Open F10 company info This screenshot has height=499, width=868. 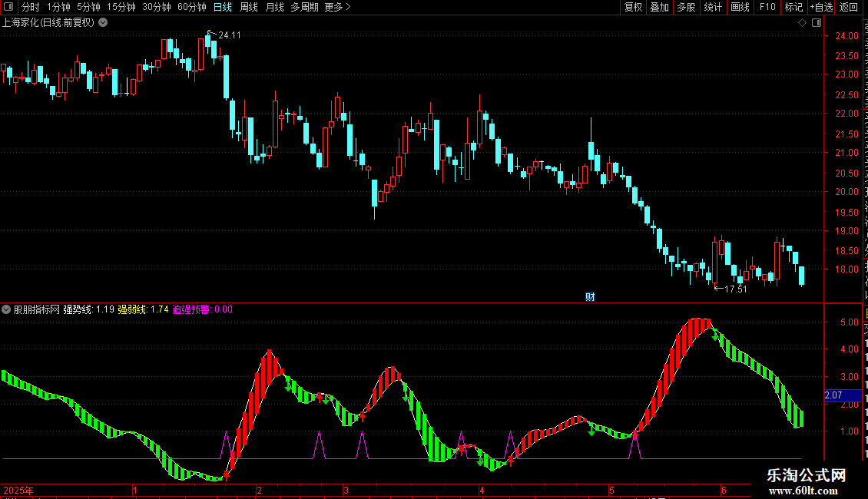(767, 7)
